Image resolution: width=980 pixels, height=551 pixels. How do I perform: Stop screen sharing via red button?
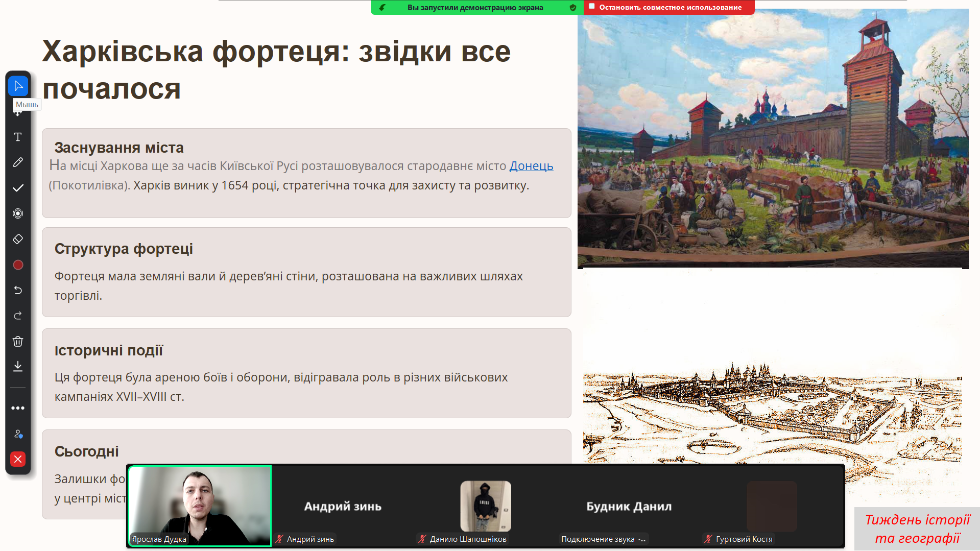coord(669,7)
